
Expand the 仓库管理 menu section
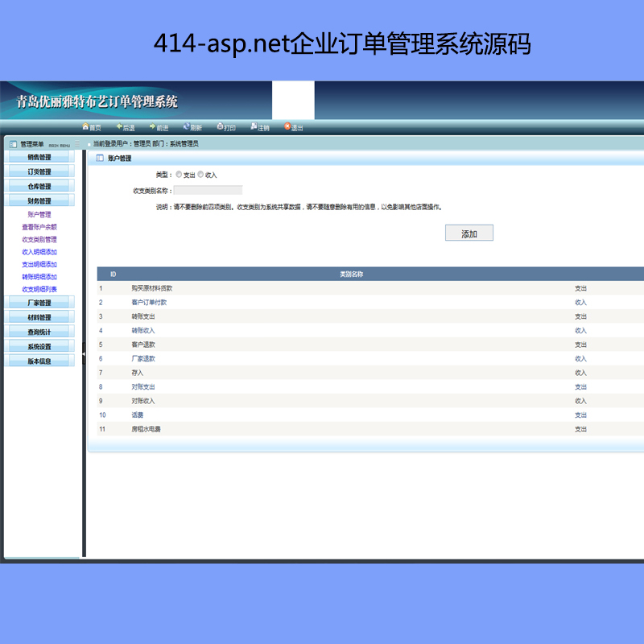pos(39,187)
